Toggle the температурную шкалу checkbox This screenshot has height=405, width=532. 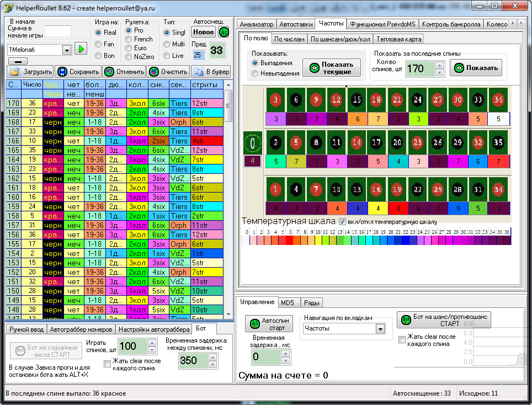pos(342,222)
